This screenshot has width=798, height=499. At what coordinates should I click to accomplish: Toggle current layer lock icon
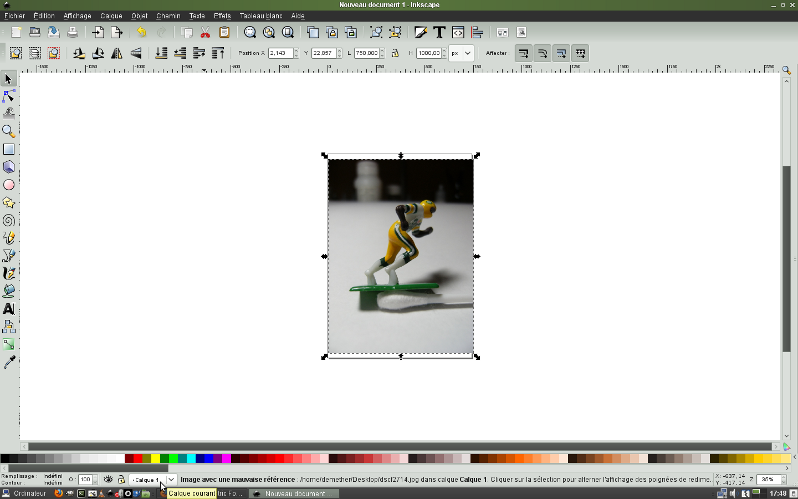point(121,479)
